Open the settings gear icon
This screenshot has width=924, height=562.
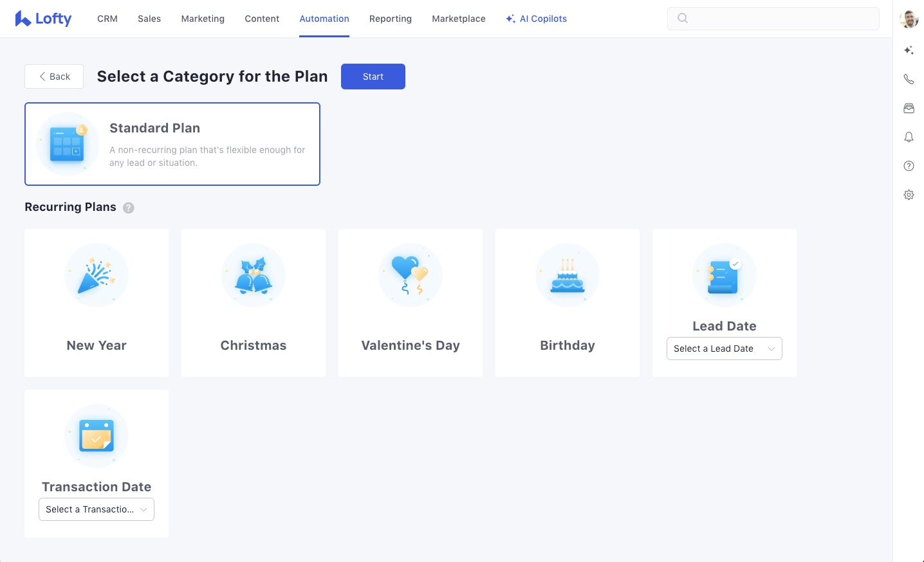pos(909,195)
